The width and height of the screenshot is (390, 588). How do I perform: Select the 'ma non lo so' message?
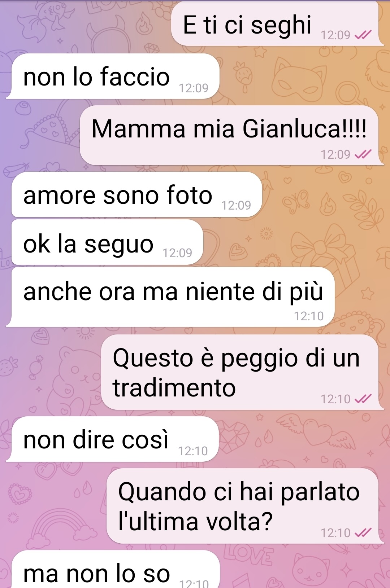point(116,570)
